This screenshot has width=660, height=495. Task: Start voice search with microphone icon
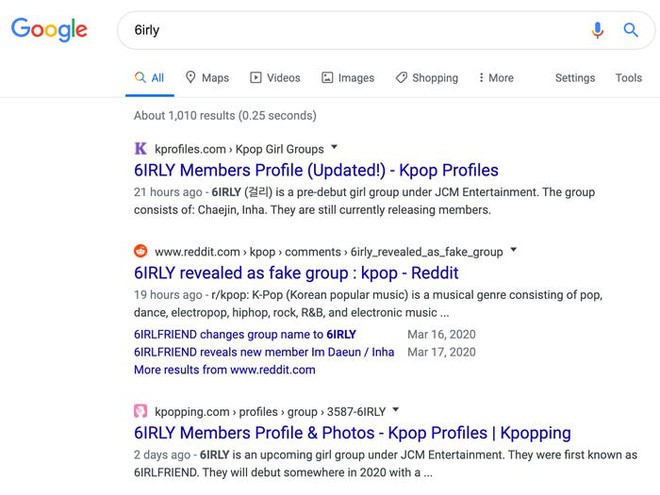pyautogui.click(x=597, y=30)
